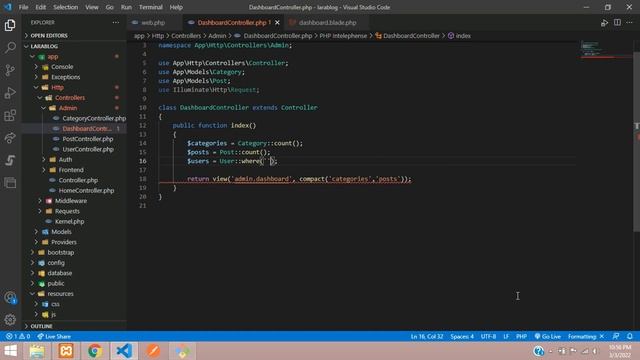Click the minimap code overview
The height and width of the screenshot is (360, 640).
(x=606, y=49)
